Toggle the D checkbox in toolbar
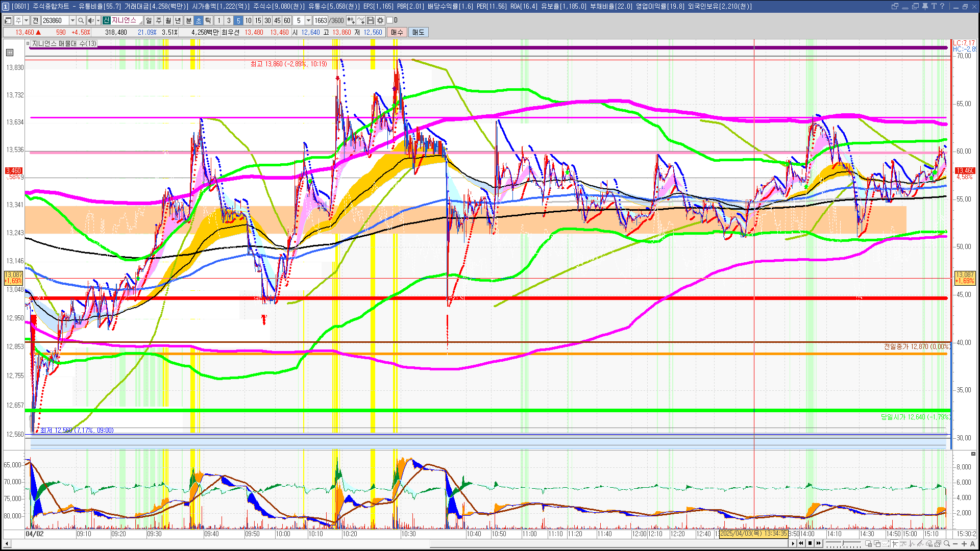This screenshot has width=980, height=551. point(390,20)
